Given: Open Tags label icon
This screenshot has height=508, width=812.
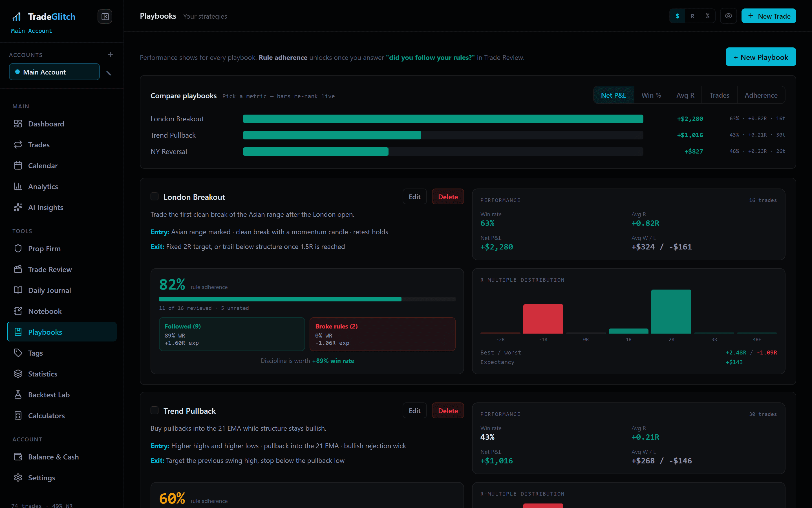Looking at the screenshot, I should 18,353.
